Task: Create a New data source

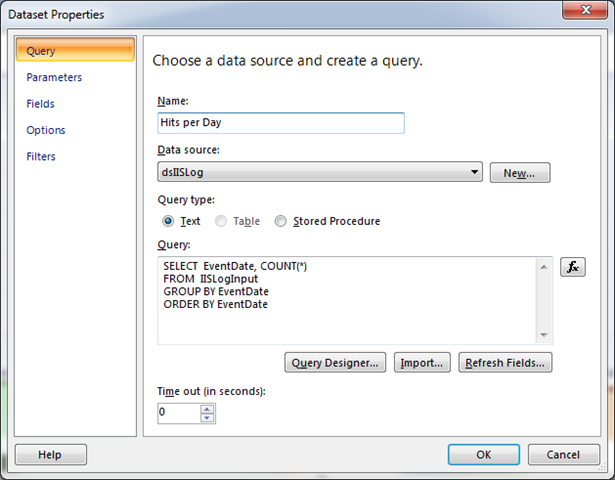Action: (520, 173)
